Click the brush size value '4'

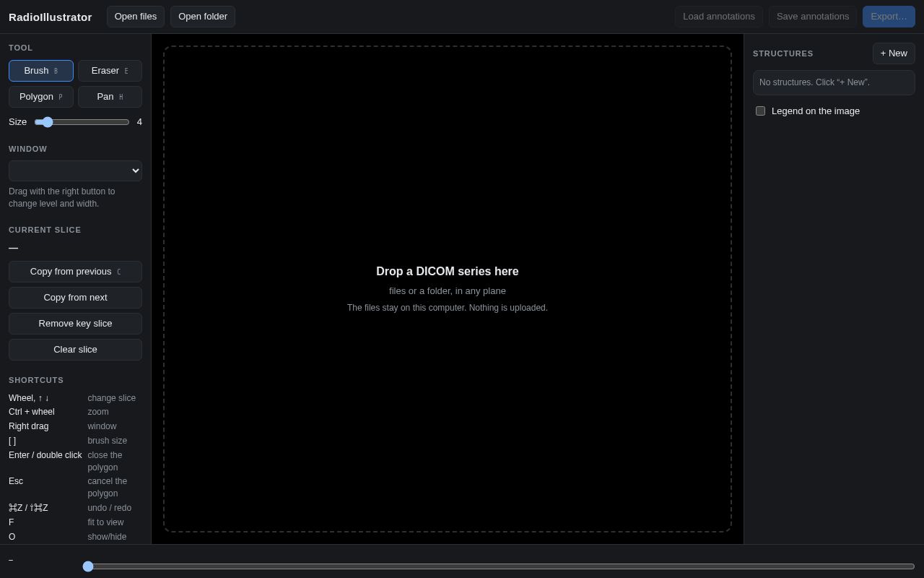coord(139,122)
